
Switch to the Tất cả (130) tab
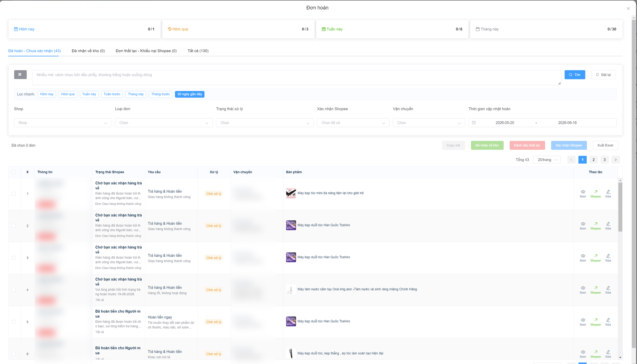pos(198,51)
